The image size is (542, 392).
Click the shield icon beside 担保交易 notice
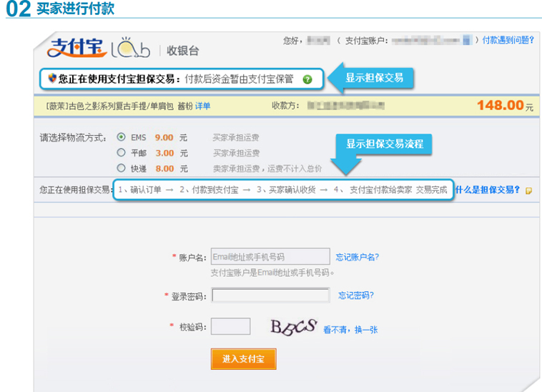coord(51,79)
